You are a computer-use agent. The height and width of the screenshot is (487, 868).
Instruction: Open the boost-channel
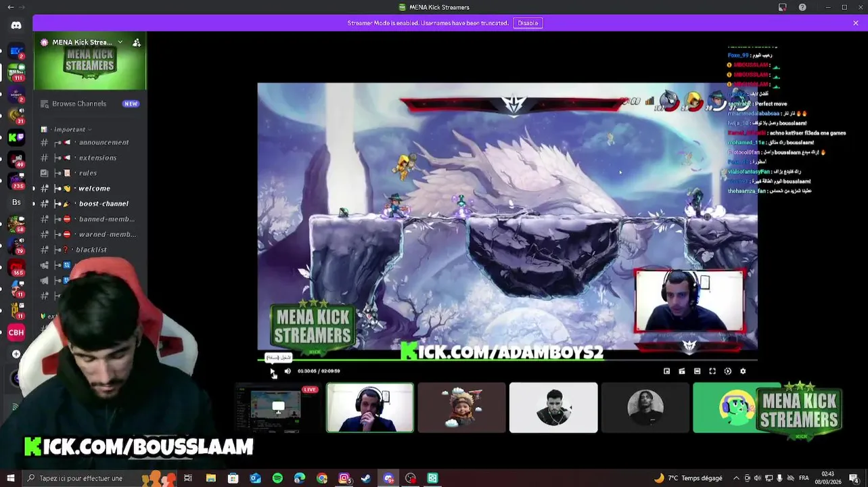89,204
